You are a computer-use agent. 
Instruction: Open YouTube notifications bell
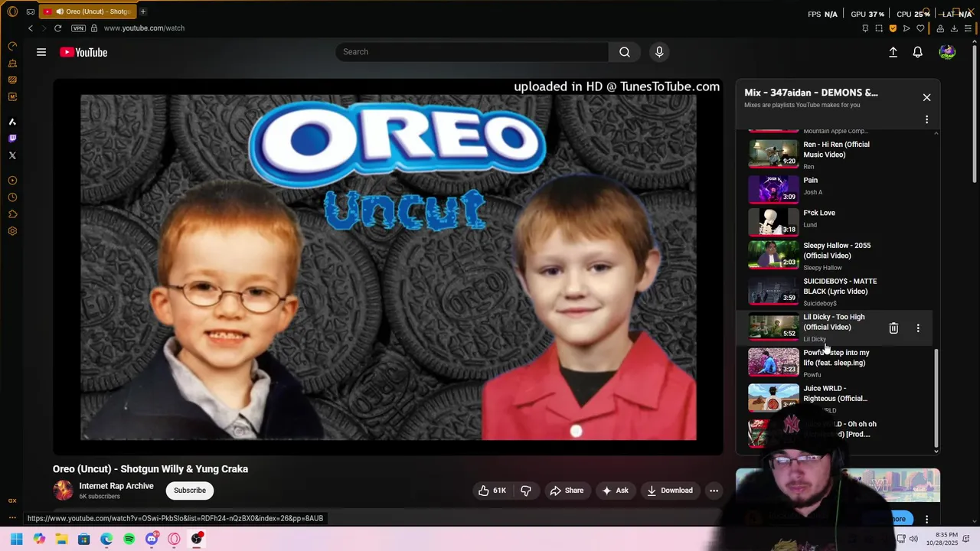click(917, 52)
